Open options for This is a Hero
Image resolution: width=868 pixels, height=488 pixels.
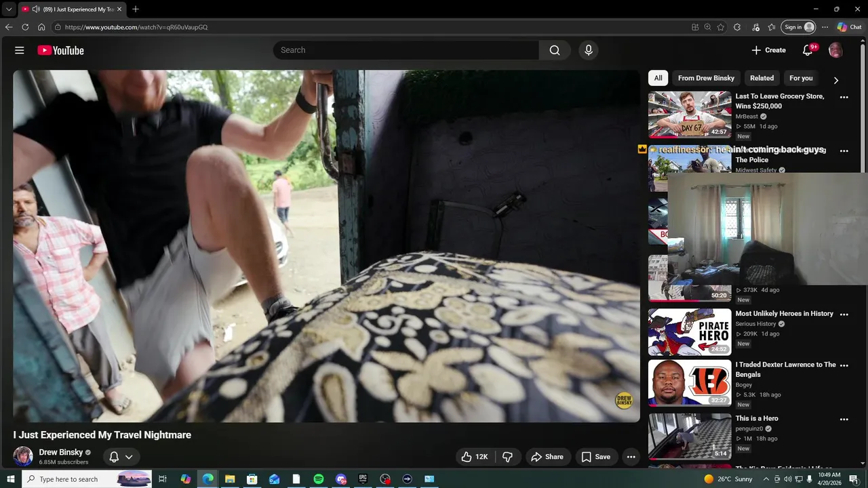pyautogui.click(x=844, y=420)
